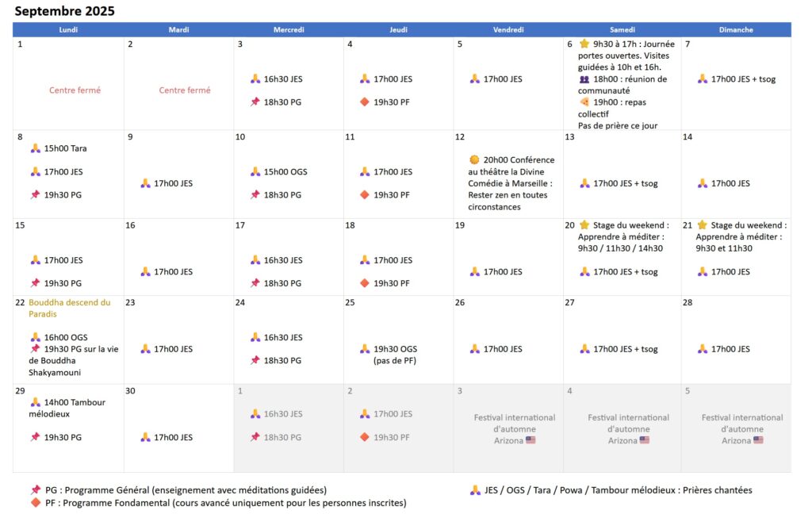
Task: Click '17h00 JES' on Tuesday 30
Action: 173,437
